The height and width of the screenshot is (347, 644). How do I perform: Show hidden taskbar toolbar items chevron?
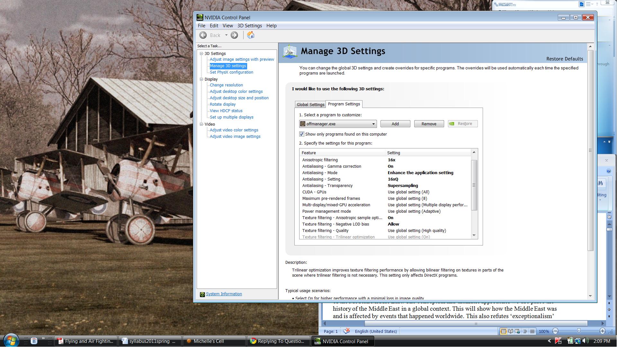click(43, 338)
